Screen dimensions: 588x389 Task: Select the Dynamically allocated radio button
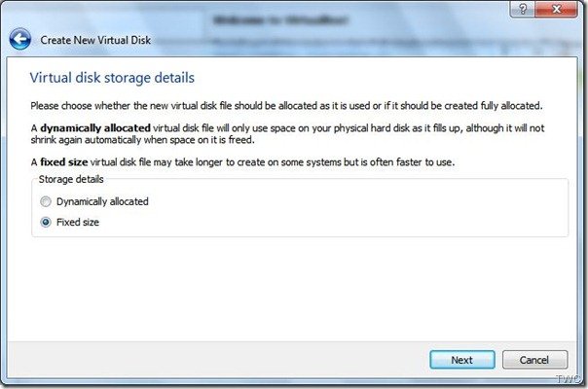[46, 201]
